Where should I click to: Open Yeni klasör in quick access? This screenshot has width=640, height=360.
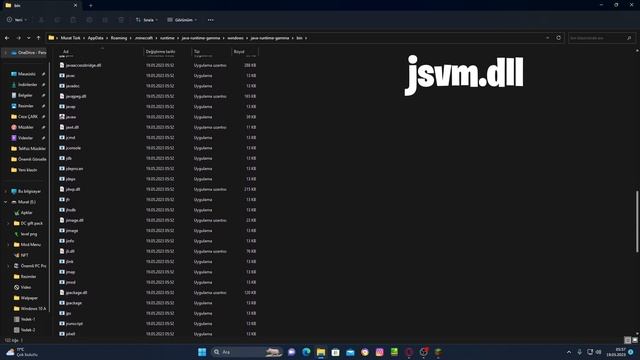(x=27, y=170)
